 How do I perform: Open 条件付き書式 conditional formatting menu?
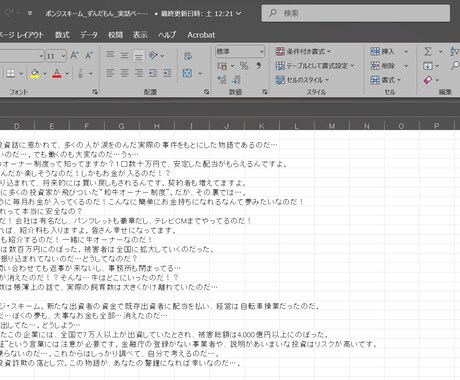(x=303, y=51)
